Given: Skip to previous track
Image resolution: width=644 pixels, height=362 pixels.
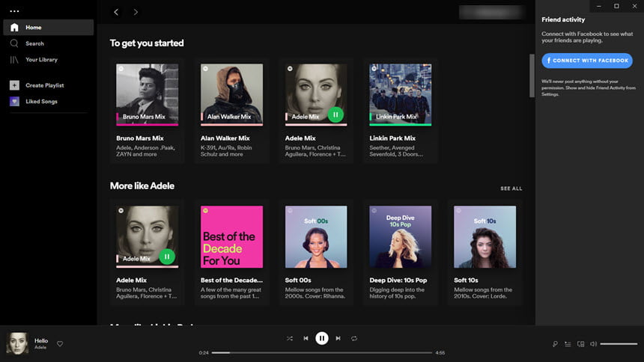Looking at the screenshot, I should [x=306, y=339].
